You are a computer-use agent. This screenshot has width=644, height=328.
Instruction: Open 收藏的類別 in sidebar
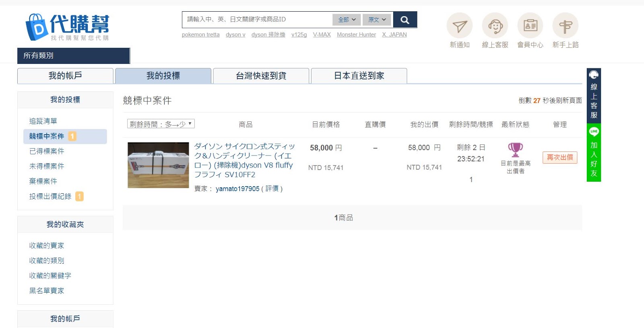(47, 260)
